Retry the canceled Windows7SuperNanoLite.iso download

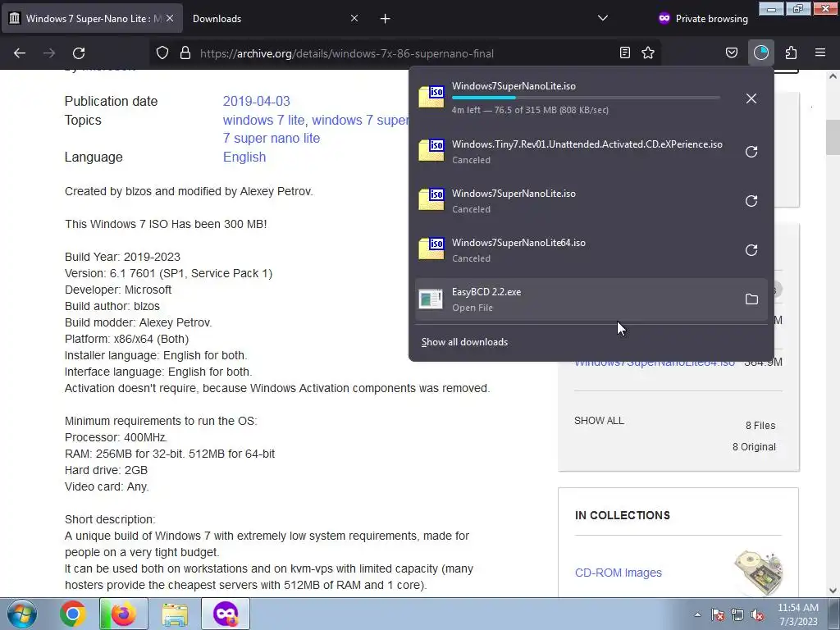751,201
